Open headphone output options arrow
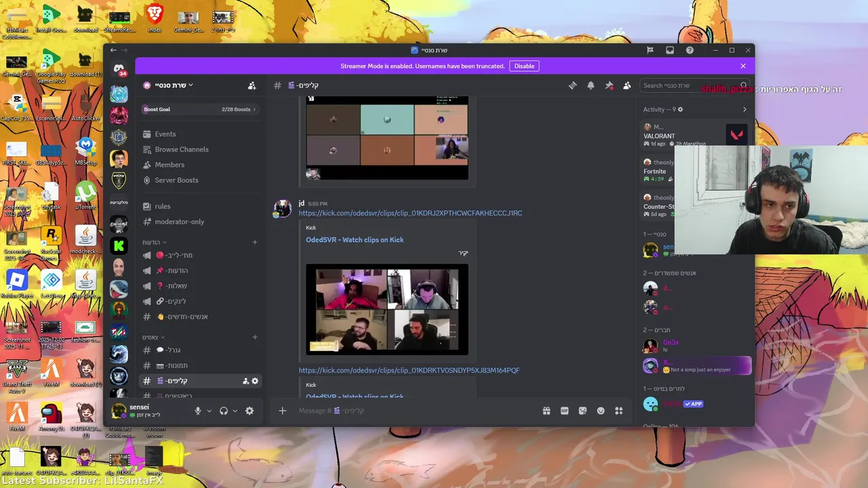This screenshot has height=488, width=868. pos(235,411)
